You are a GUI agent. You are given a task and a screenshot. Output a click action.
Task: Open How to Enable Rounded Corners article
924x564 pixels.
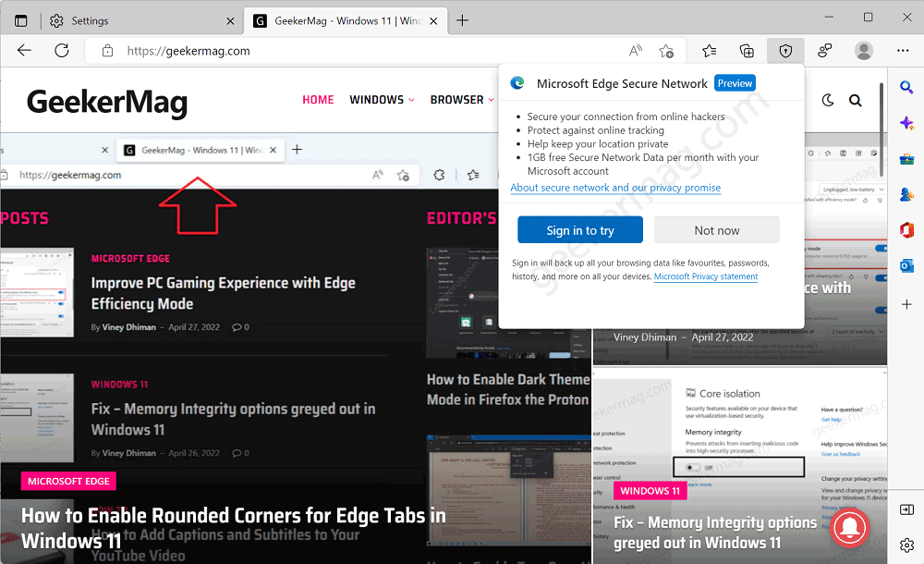(234, 528)
